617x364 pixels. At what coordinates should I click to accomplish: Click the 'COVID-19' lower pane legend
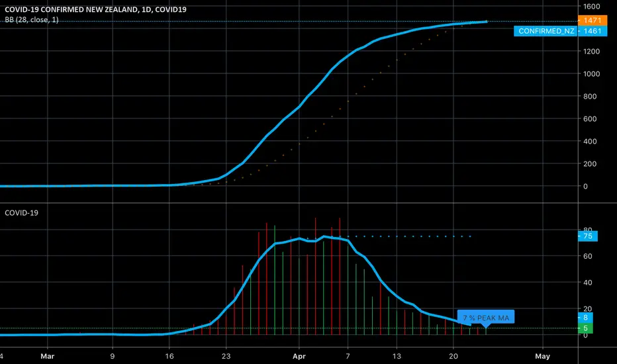pos(22,213)
